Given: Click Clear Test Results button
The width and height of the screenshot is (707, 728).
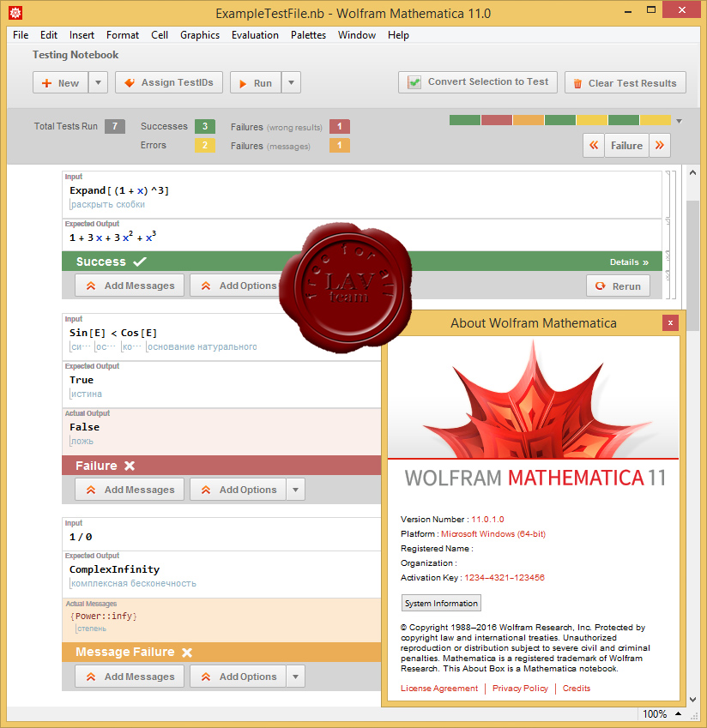Looking at the screenshot, I should (625, 83).
